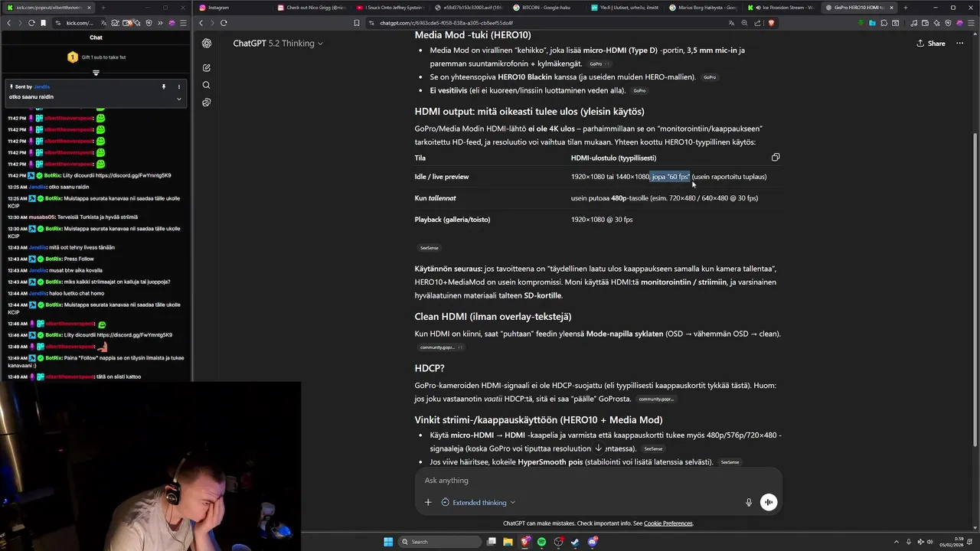Click the Ask anything input field
Screen dimensions: 980x551
click(599, 481)
